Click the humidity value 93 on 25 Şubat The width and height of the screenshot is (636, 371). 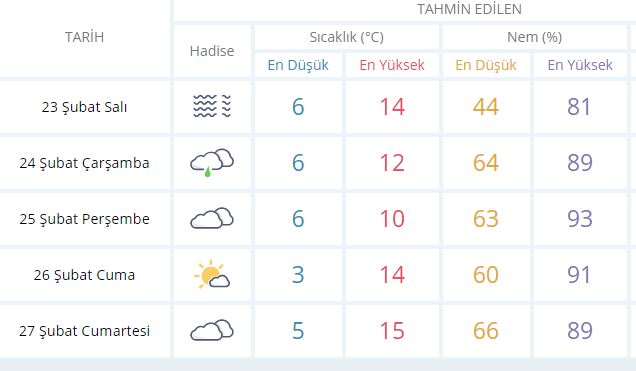pos(580,219)
